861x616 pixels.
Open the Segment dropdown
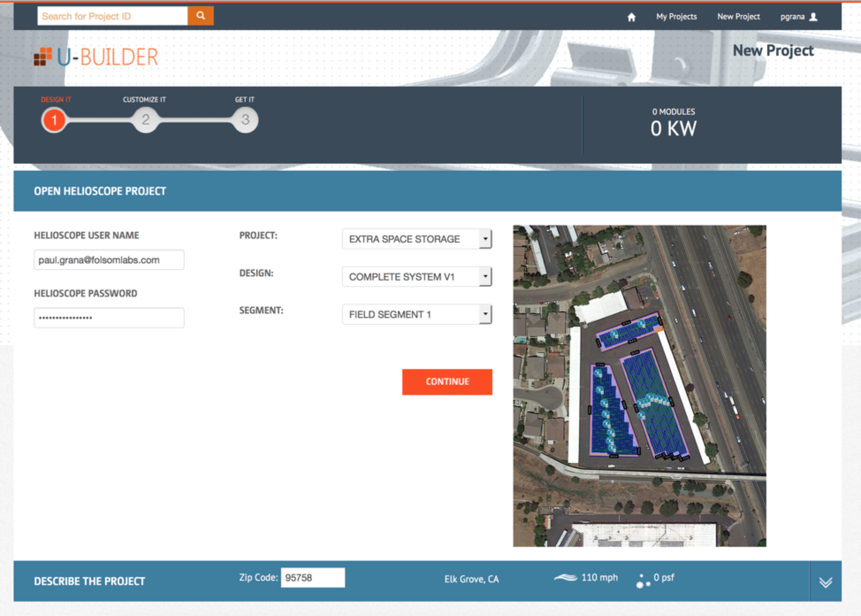(x=417, y=314)
